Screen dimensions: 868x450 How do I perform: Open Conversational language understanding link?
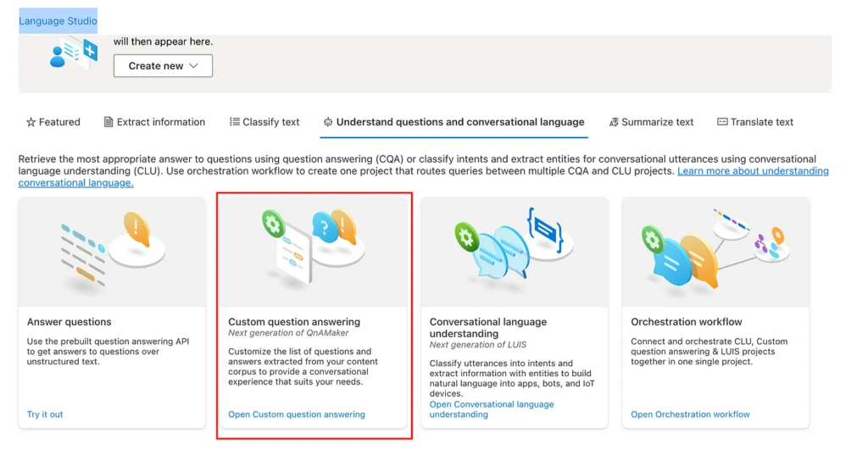coord(492,409)
